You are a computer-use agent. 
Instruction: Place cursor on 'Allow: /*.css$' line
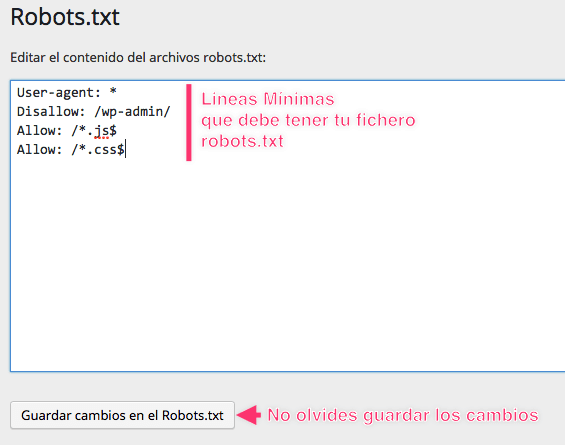coord(71,150)
